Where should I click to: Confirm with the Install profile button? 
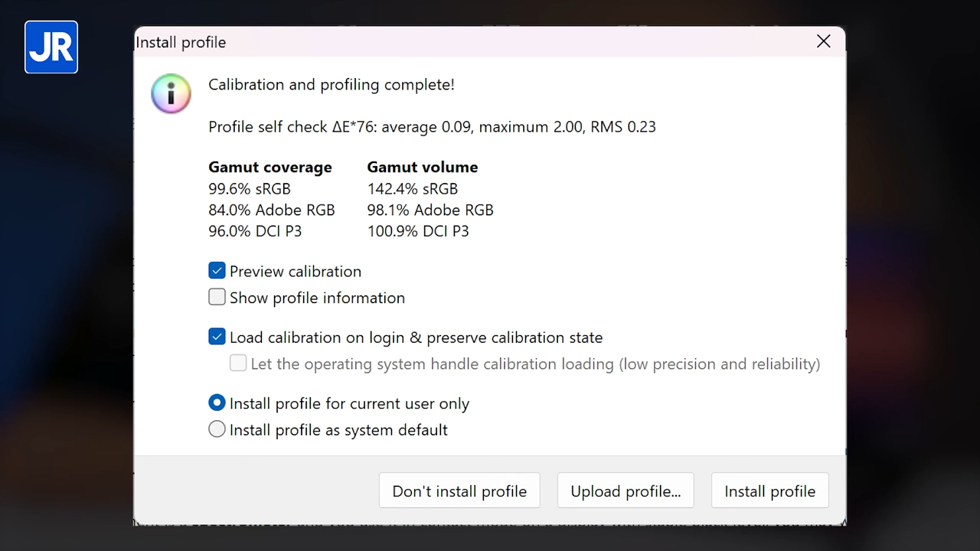(x=770, y=491)
